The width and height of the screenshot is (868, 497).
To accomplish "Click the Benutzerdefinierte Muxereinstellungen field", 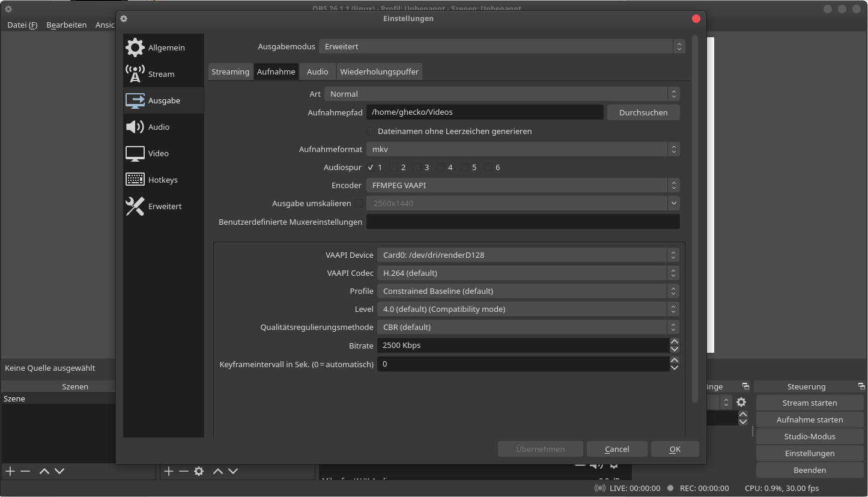I will pos(523,222).
